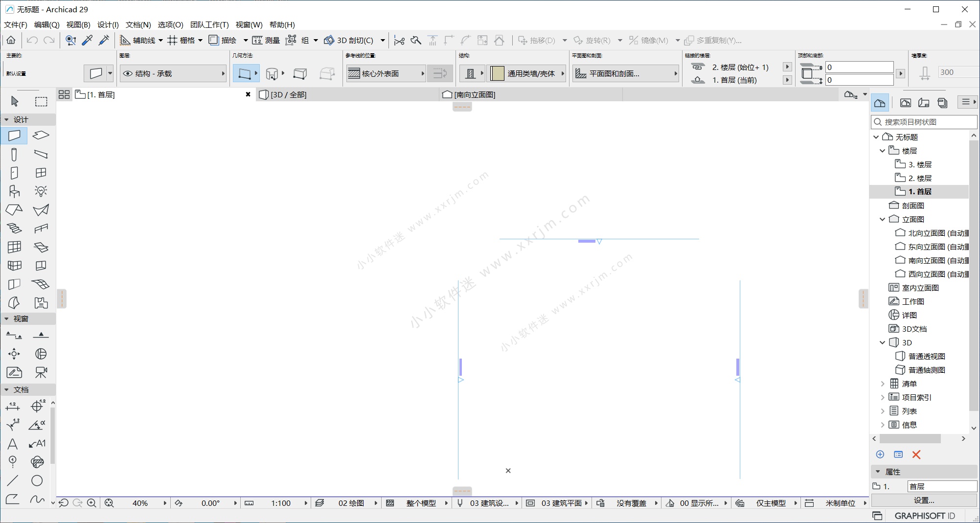Toggle the Trace (描绘) reference
This screenshot has width=980, height=523.
[x=223, y=40]
